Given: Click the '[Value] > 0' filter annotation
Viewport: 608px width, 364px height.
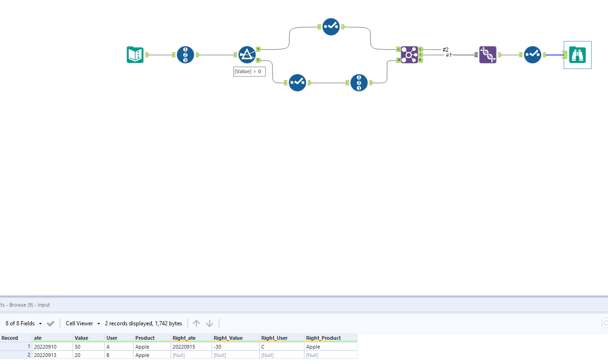Looking at the screenshot, I should 249,71.
